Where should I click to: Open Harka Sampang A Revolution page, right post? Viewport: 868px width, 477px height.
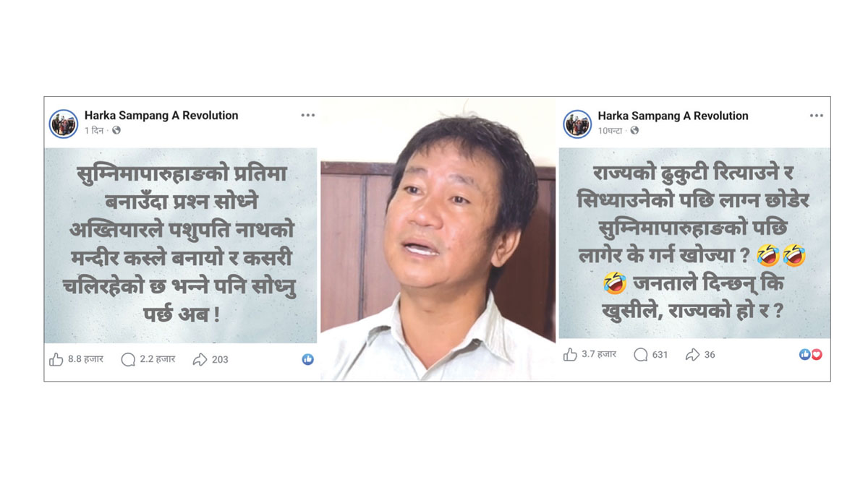(673, 116)
